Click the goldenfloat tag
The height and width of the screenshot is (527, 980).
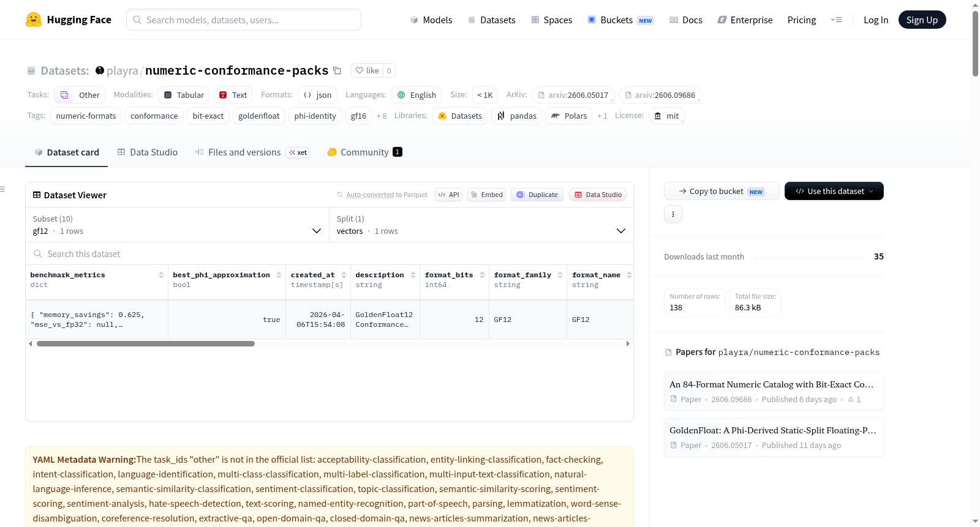pos(259,116)
